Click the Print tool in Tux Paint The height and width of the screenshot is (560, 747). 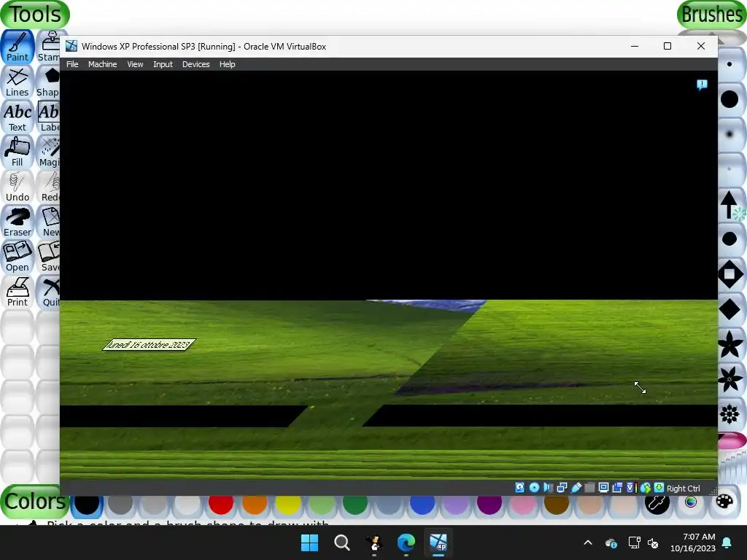pyautogui.click(x=18, y=292)
